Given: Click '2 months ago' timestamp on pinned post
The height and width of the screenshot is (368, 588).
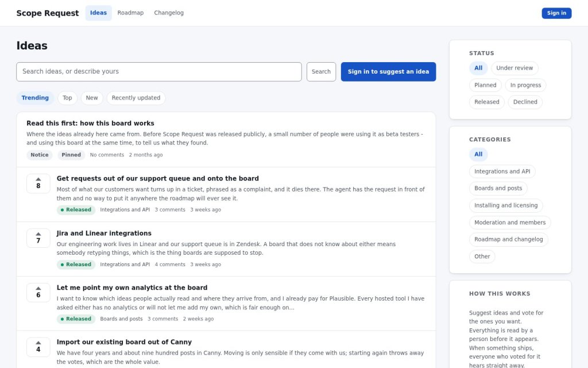Looking at the screenshot, I should click(146, 155).
